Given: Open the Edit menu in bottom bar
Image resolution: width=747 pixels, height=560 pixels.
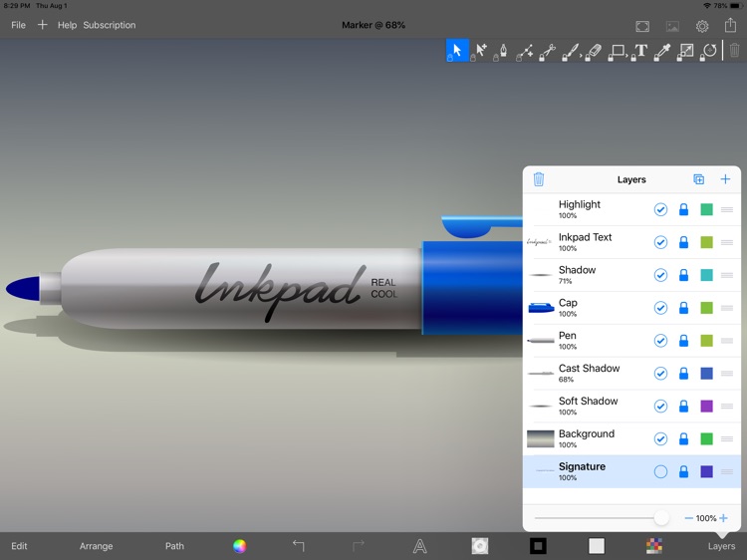Looking at the screenshot, I should [x=19, y=546].
